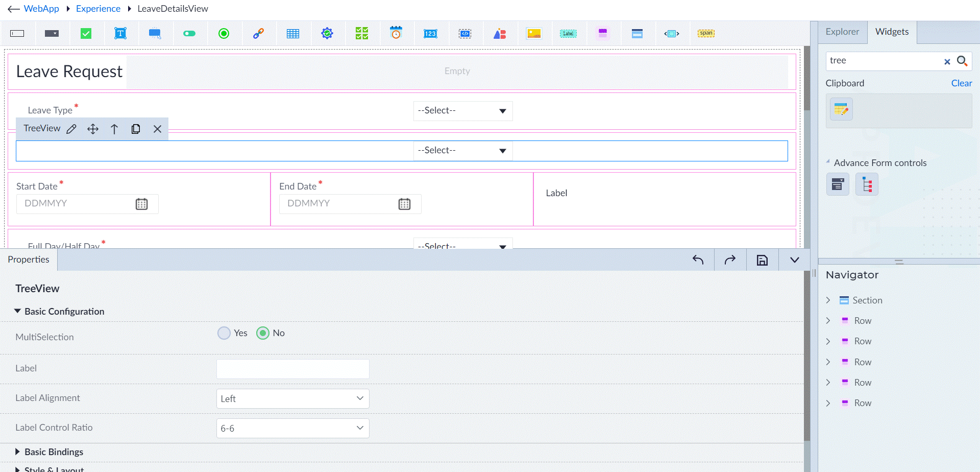Copy the TreeView widget
Screen dimensions: 980x472
click(136, 129)
